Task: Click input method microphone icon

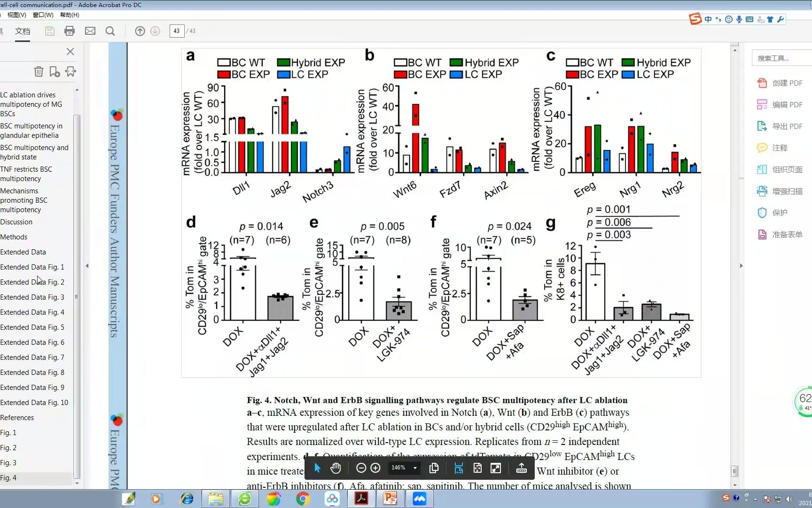Action: [739, 19]
